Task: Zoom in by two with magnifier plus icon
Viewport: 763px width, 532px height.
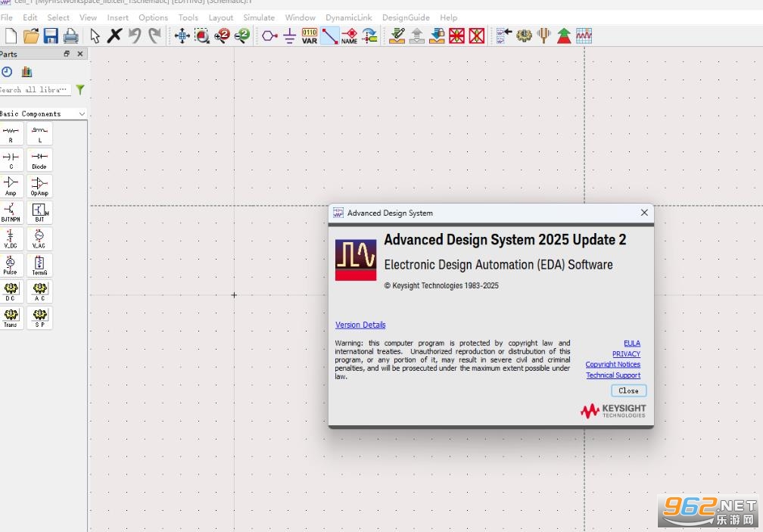Action: tap(222, 36)
